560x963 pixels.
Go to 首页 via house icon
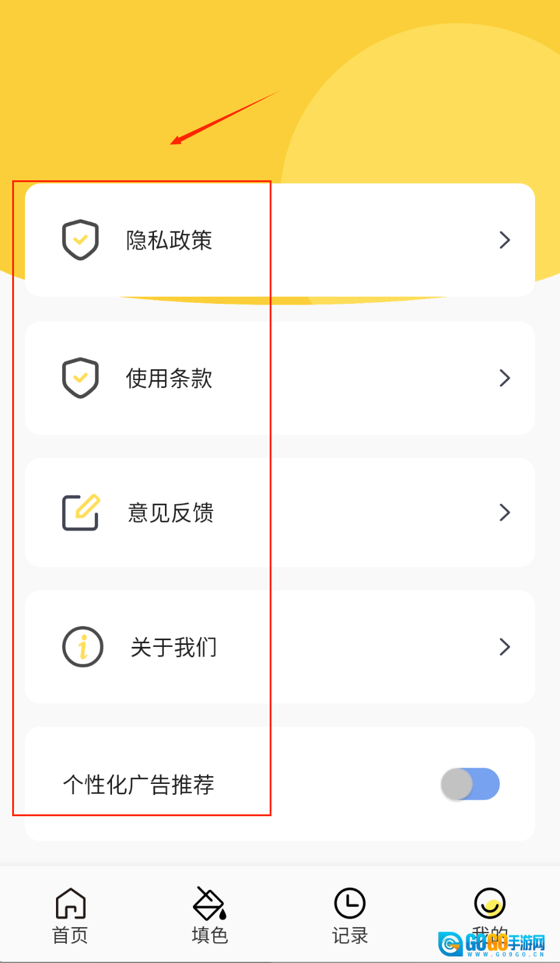point(71,903)
